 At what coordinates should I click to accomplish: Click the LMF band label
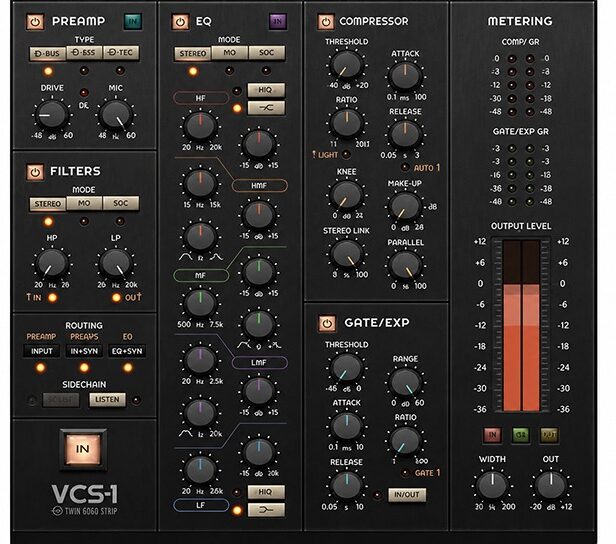(259, 363)
